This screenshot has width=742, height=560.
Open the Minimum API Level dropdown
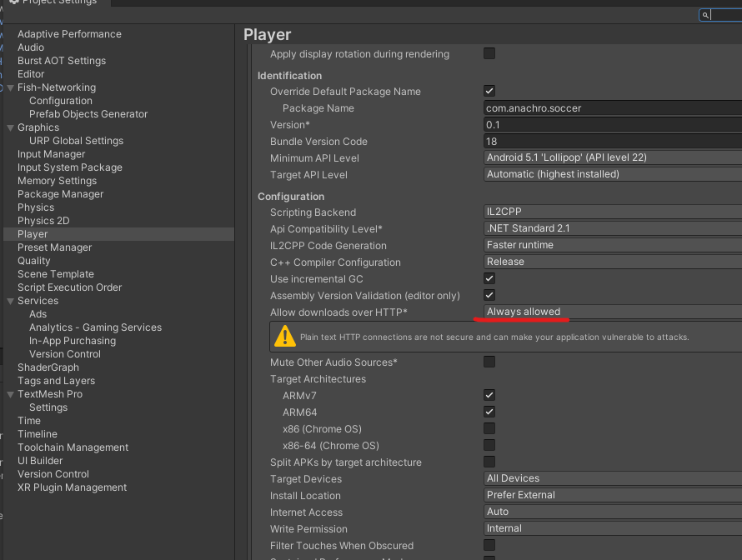click(613, 157)
